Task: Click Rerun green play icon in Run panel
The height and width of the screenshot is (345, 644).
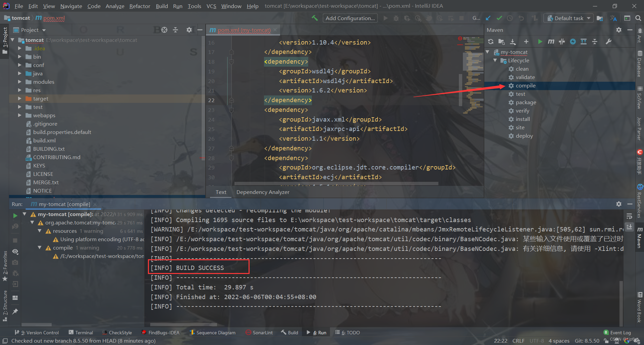Action: [x=15, y=215]
